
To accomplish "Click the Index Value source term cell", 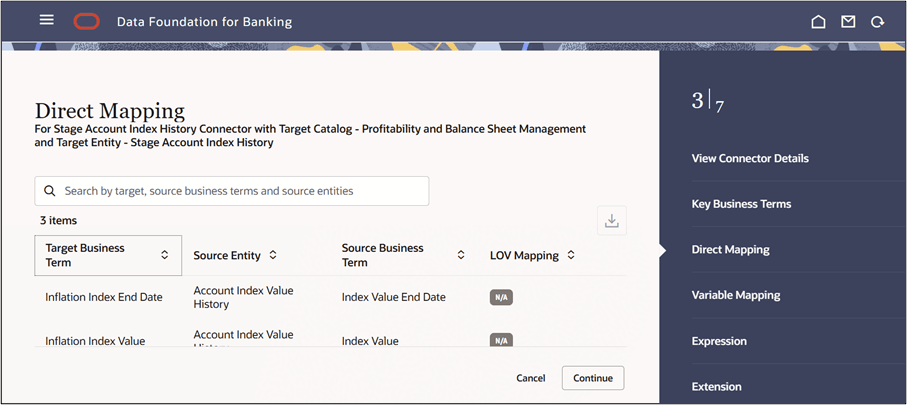I will (370, 340).
